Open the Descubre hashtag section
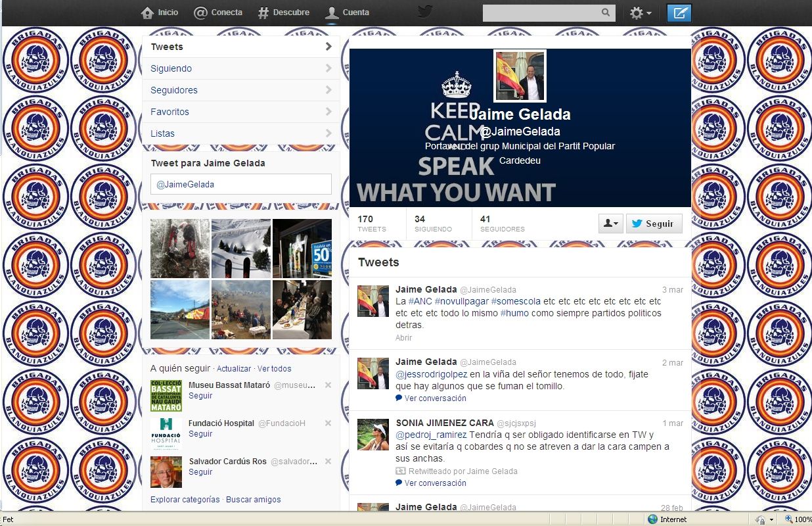This screenshot has width=812, height=526. 283,12
